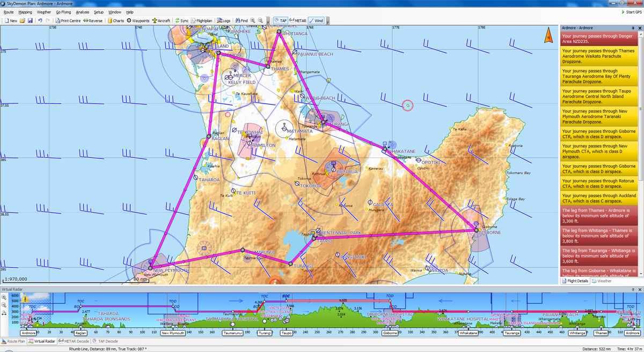Toggle the TAF weather overlay
The height and width of the screenshot is (352, 644).
tap(280, 20)
